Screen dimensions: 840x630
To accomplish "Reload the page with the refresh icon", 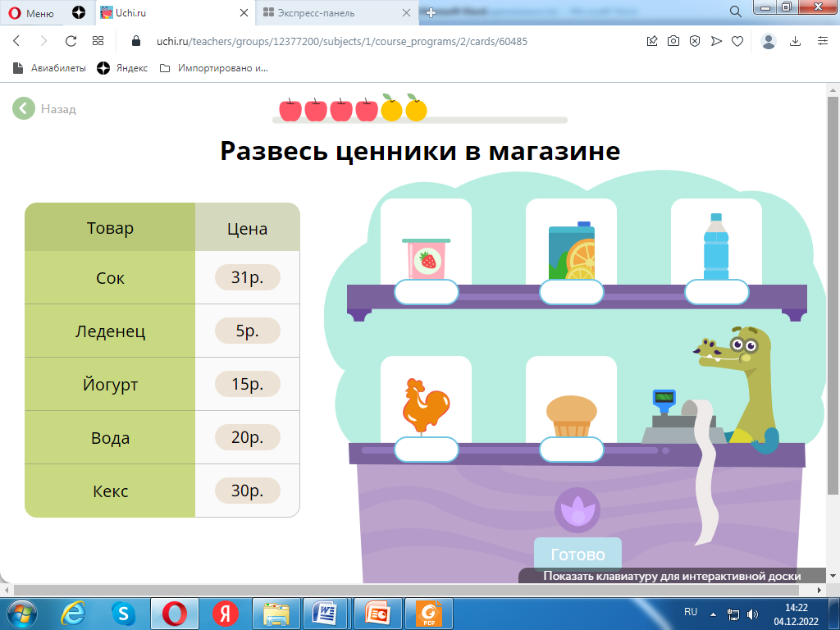I will click(71, 41).
